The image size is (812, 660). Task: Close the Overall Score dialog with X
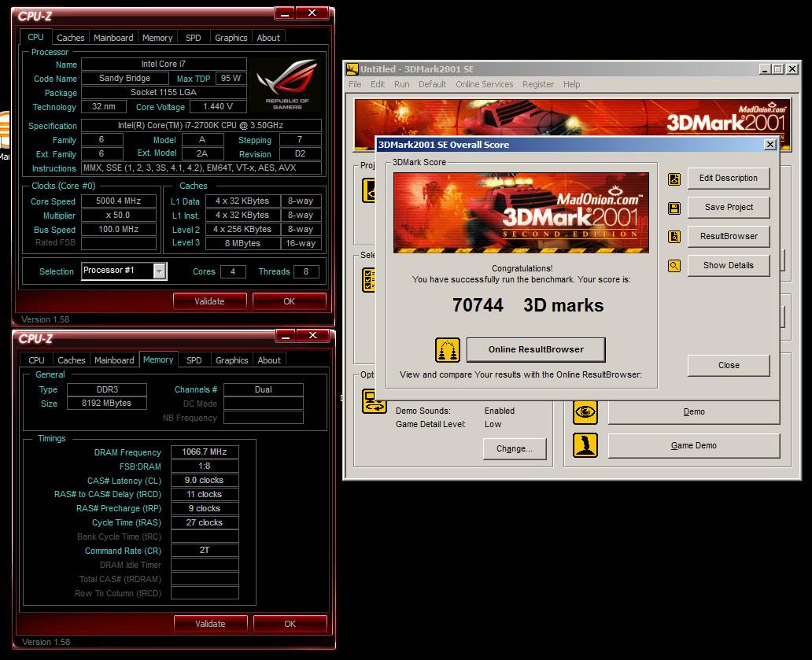(x=770, y=145)
